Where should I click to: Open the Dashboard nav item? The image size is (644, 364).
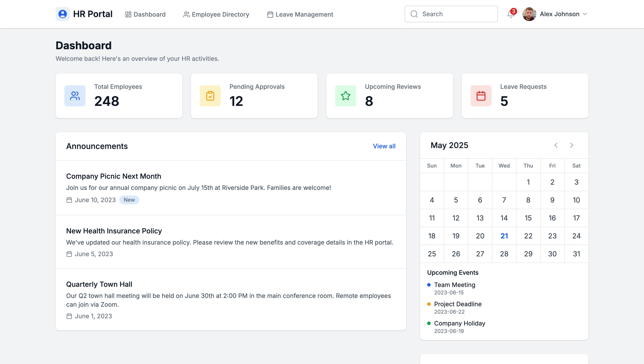145,14
